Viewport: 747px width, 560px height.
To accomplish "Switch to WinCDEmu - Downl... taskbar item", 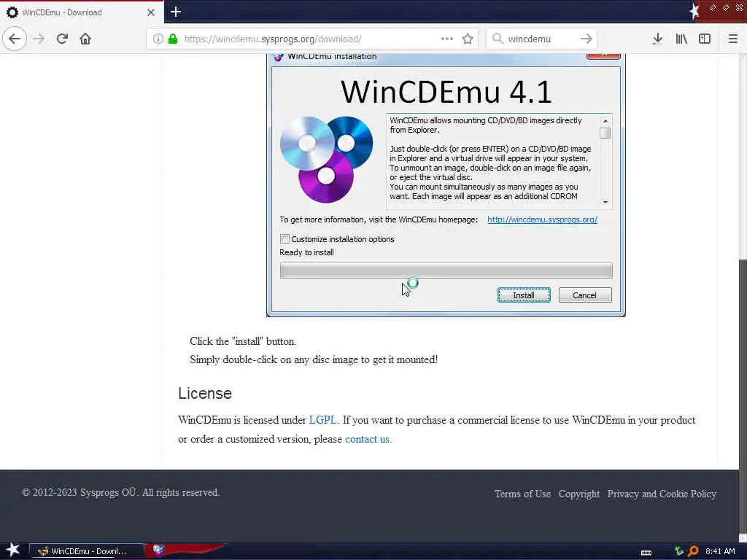I will coord(87,551).
